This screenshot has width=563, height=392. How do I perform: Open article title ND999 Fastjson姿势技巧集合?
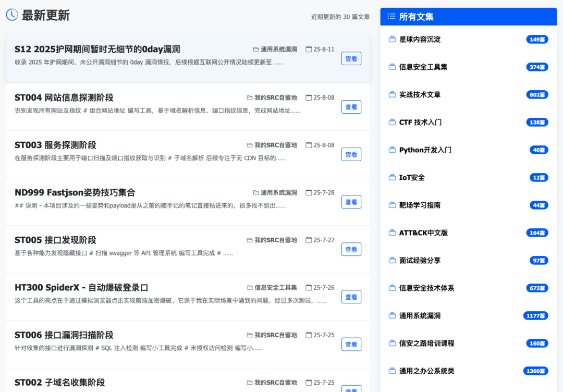(x=75, y=193)
